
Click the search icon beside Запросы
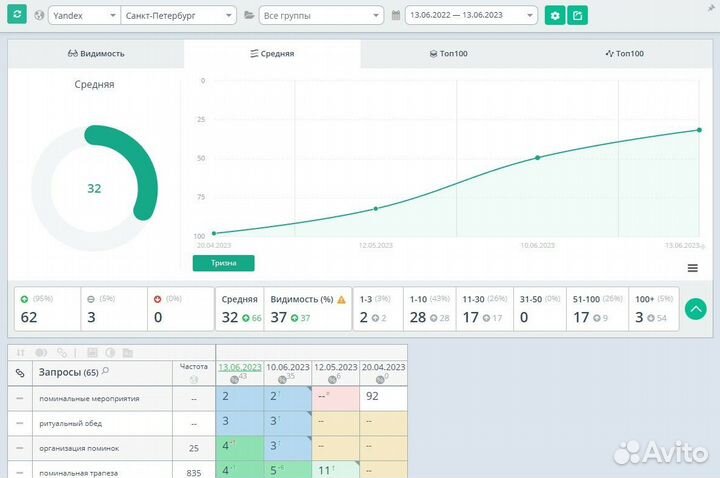(106, 372)
